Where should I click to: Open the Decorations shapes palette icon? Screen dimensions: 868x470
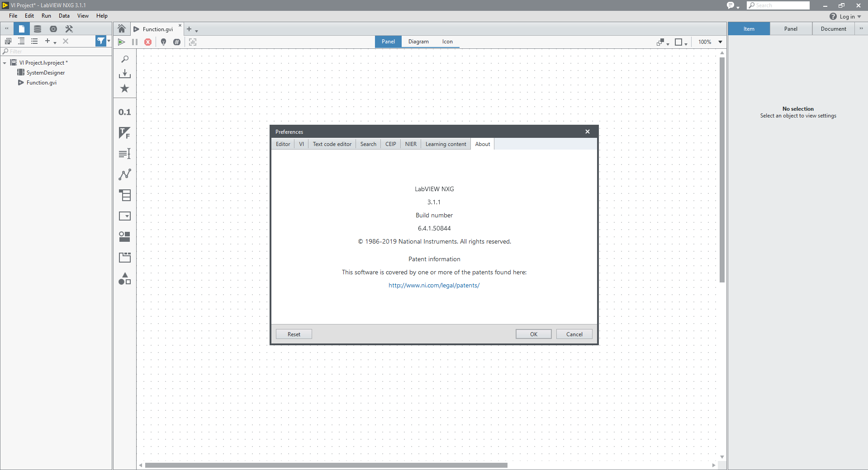[125, 278]
